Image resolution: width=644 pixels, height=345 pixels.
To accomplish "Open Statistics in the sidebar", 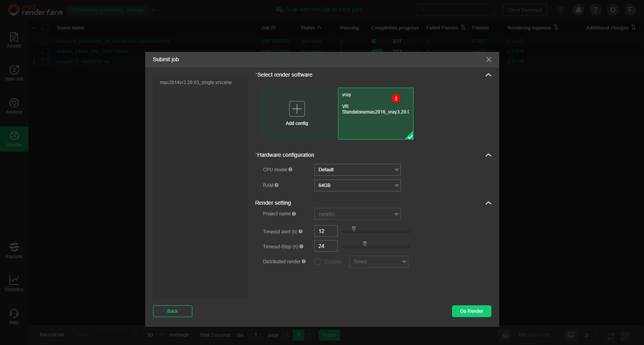I will (x=14, y=284).
